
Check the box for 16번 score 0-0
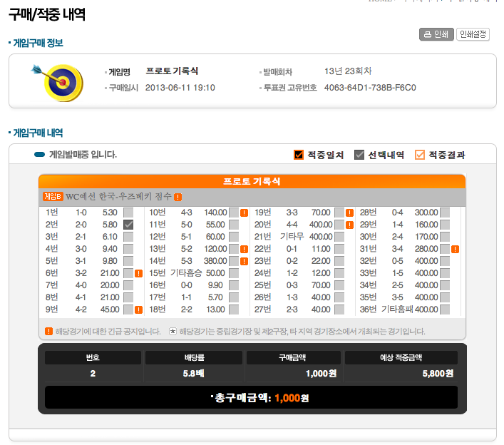tap(234, 285)
